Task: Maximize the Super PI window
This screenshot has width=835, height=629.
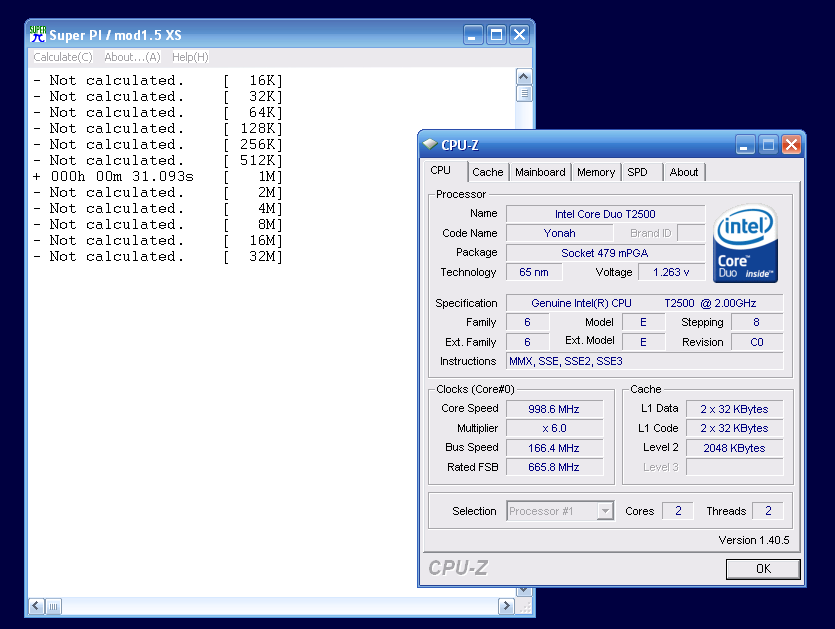Action: pyautogui.click(x=496, y=35)
